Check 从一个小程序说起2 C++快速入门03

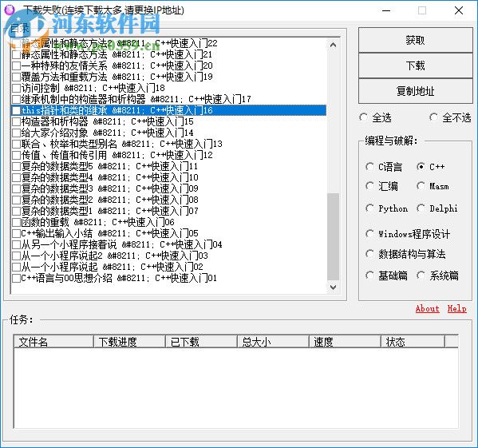tap(16, 256)
